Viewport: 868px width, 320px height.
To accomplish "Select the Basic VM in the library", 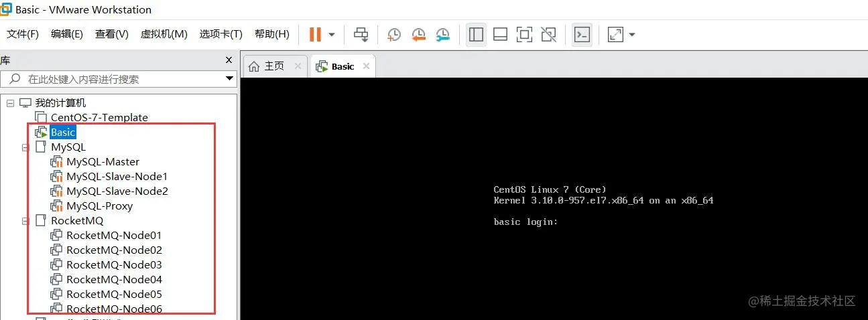I will pyautogui.click(x=63, y=133).
